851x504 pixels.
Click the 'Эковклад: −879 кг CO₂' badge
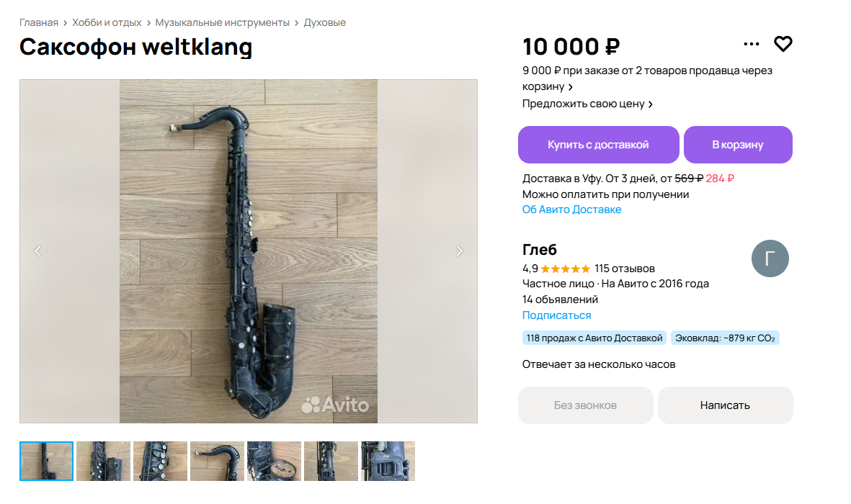click(x=725, y=338)
